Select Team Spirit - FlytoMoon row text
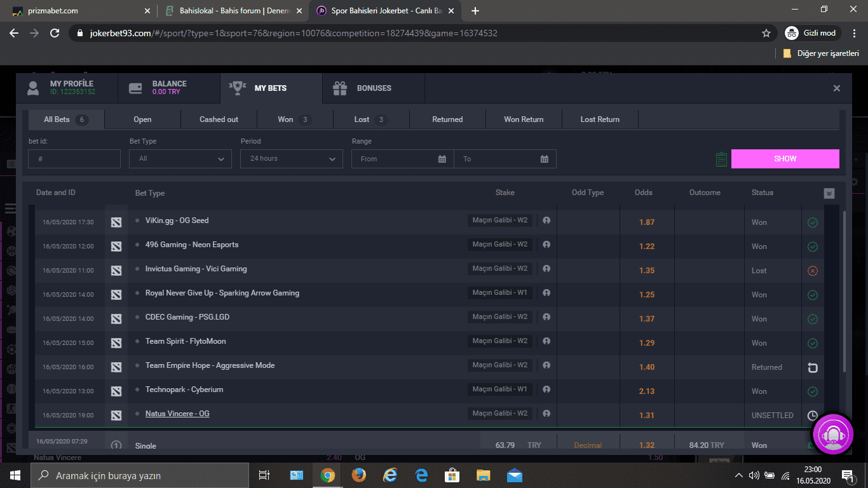This screenshot has width=868, height=488. point(186,341)
